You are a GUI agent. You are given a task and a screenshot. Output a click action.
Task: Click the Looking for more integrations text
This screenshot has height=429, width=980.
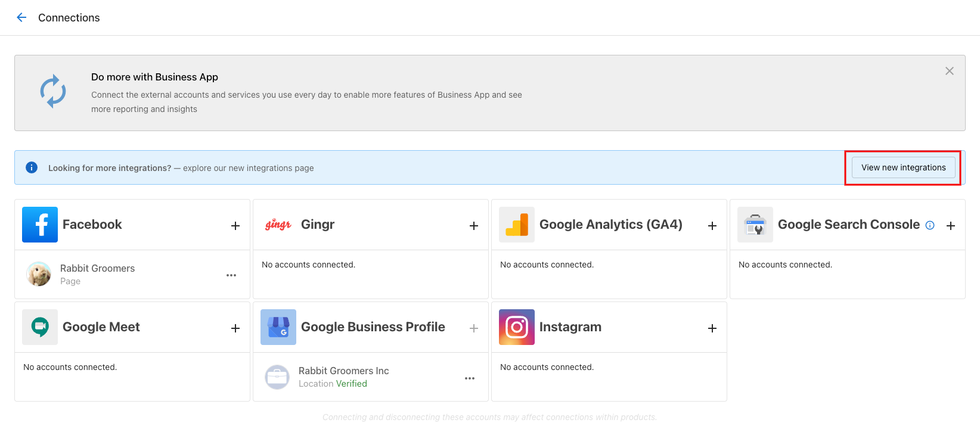click(110, 168)
